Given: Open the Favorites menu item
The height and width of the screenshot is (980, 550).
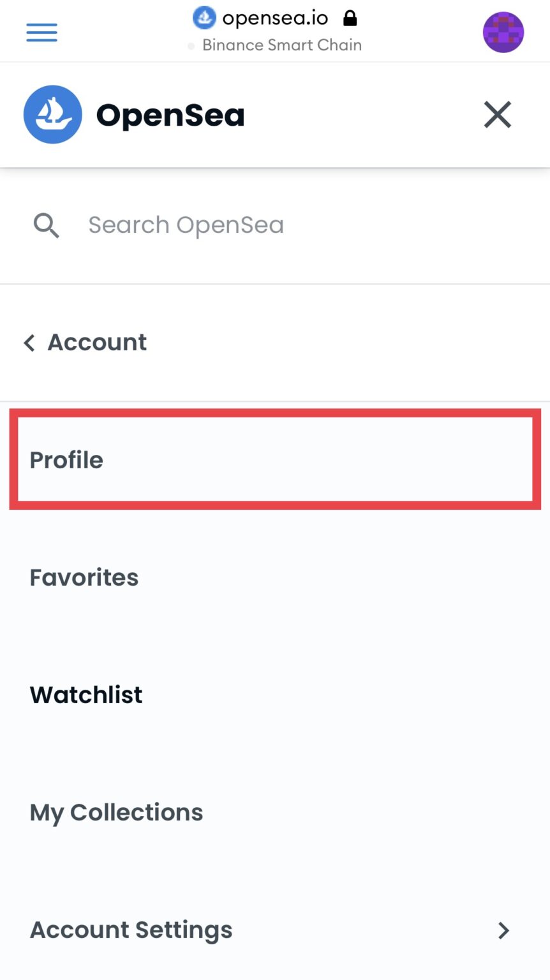Looking at the screenshot, I should [x=84, y=577].
